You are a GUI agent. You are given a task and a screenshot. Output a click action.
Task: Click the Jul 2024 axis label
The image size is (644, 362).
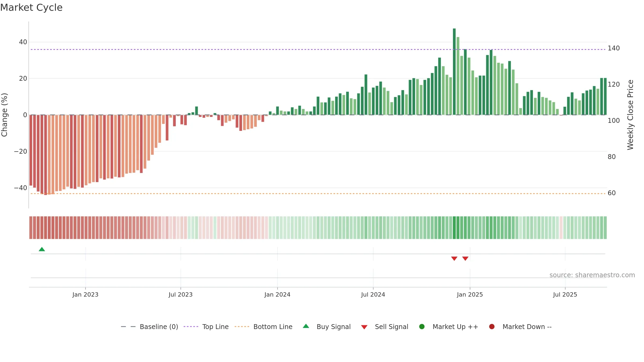[x=373, y=294]
